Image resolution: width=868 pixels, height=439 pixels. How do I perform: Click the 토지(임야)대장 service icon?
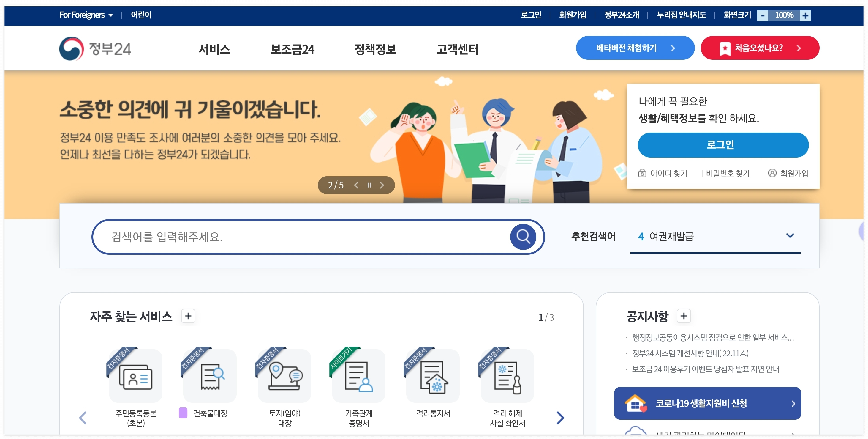[x=284, y=376]
